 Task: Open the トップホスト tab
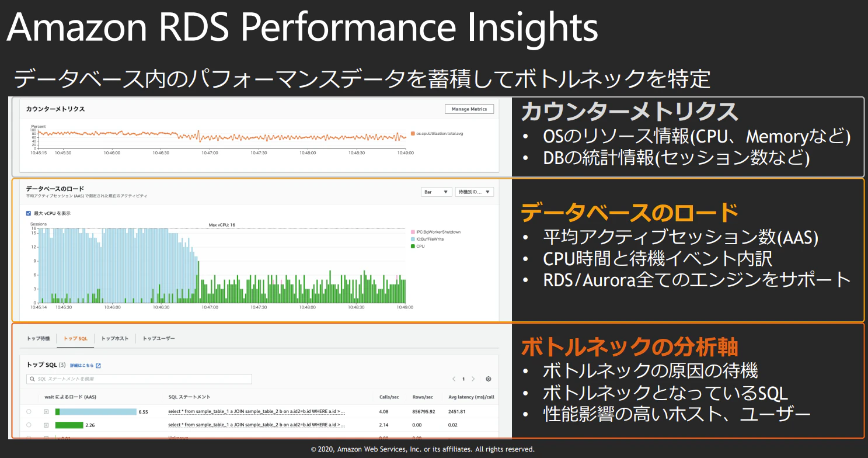115,339
